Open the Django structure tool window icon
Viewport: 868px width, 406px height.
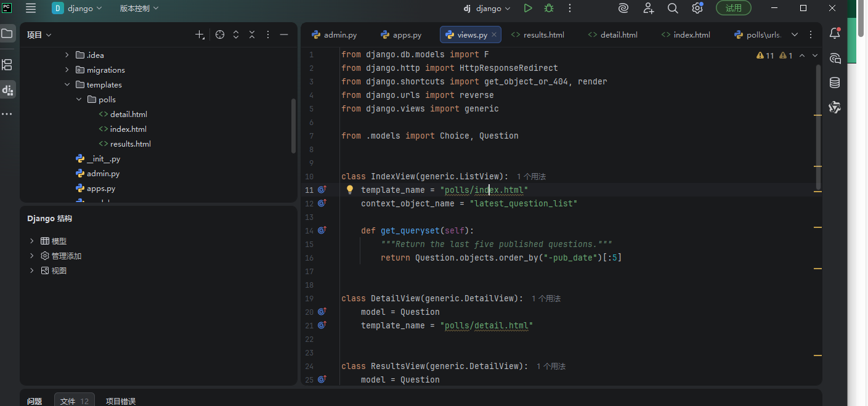(7, 90)
